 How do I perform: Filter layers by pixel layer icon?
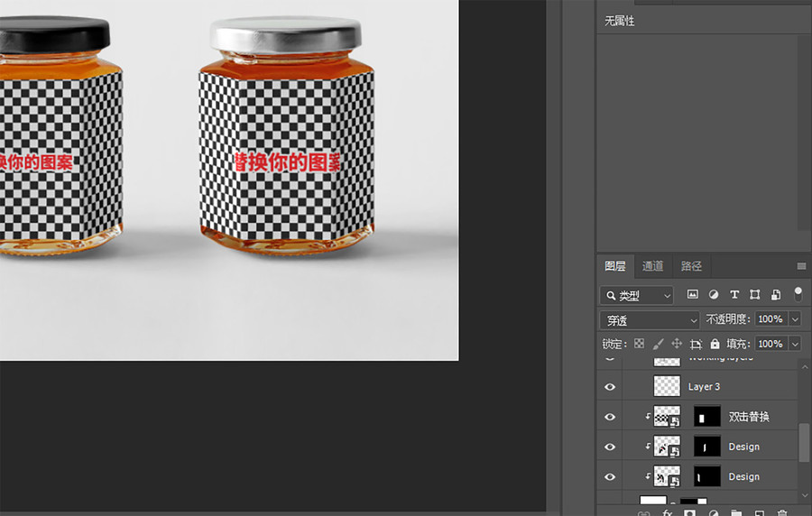(x=692, y=294)
